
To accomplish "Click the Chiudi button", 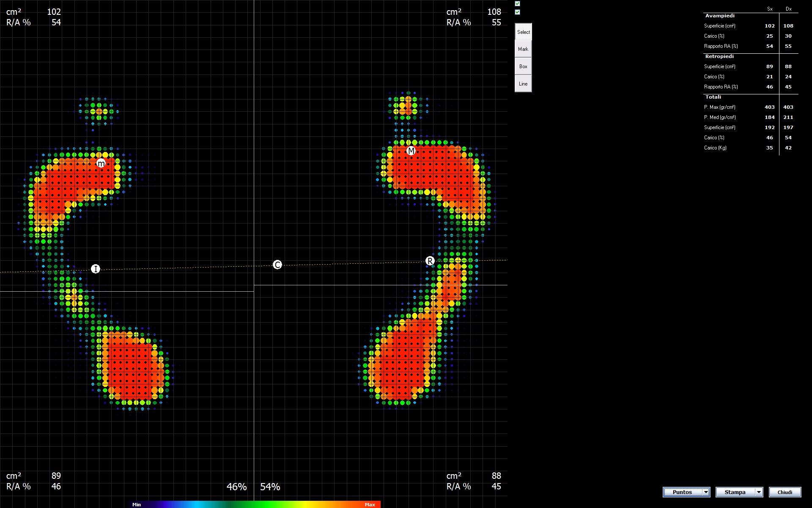I will point(785,492).
